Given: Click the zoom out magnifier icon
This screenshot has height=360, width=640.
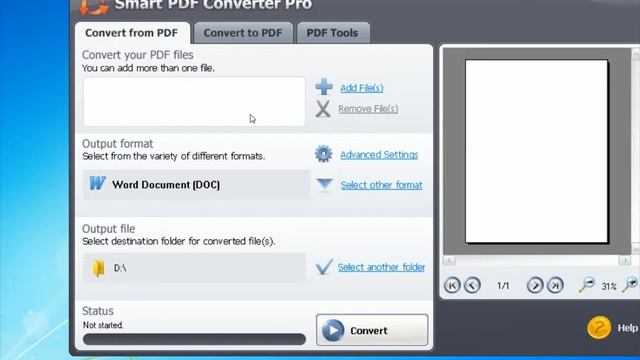Looking at the screenshot, I should tap(587, 284).
